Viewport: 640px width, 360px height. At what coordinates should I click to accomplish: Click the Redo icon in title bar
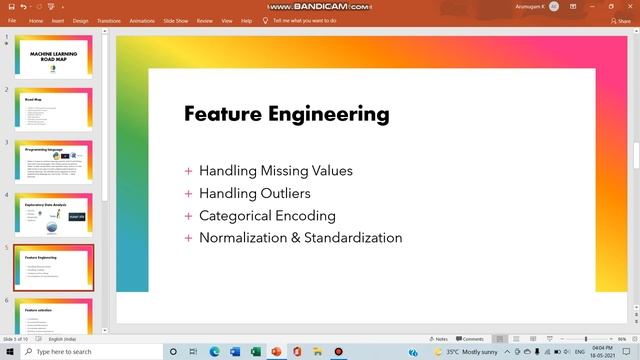click(x=39, y=7)
